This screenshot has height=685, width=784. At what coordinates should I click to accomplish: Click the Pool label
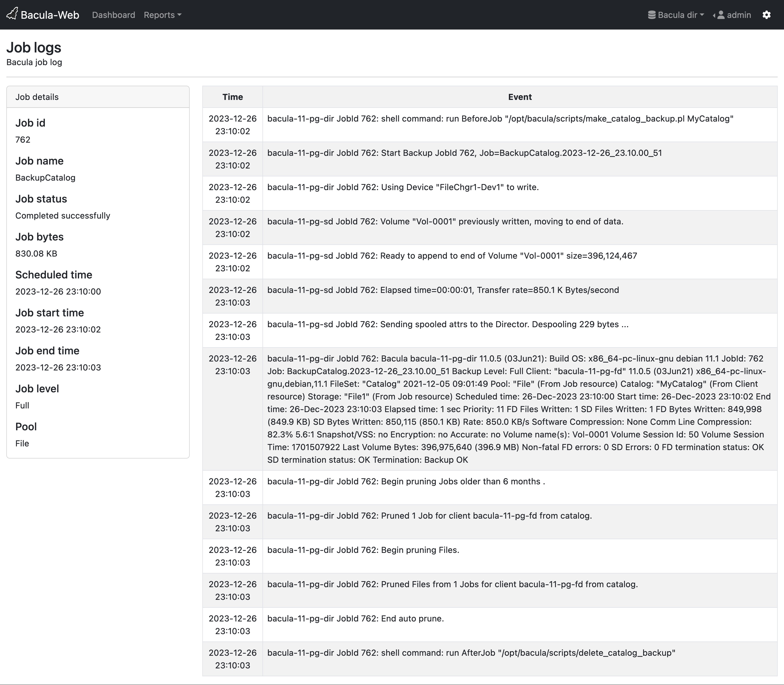[26, 427]
